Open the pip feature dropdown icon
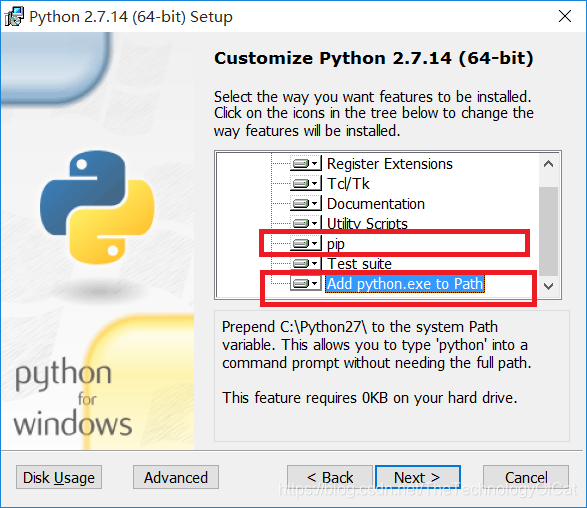This screenshot has height=508, width=587. pos(306,244)
